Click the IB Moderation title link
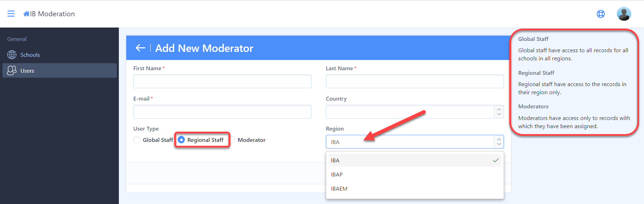Screen dimensions: 644x204 tap(52, 14)
